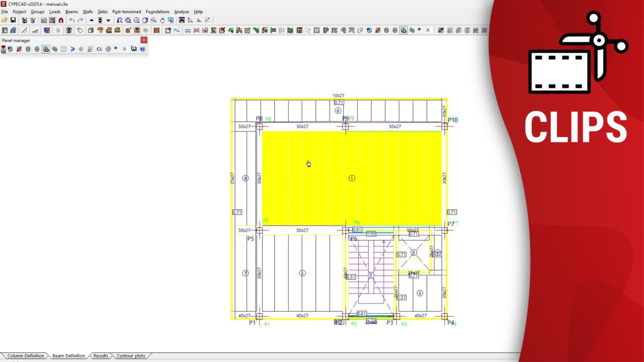Click the red magnet snap icon
This screenshot has width=644, height=362.
pos(61,20)
